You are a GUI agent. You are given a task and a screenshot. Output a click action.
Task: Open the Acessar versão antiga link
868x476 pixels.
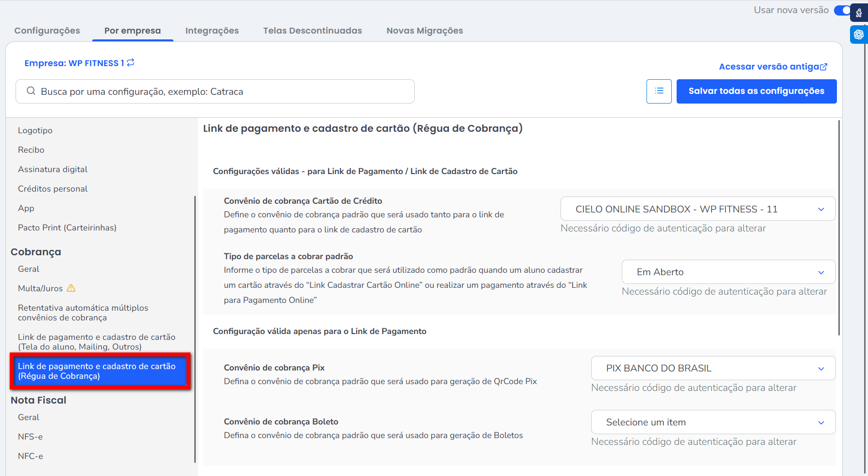(x=768, y=67)
